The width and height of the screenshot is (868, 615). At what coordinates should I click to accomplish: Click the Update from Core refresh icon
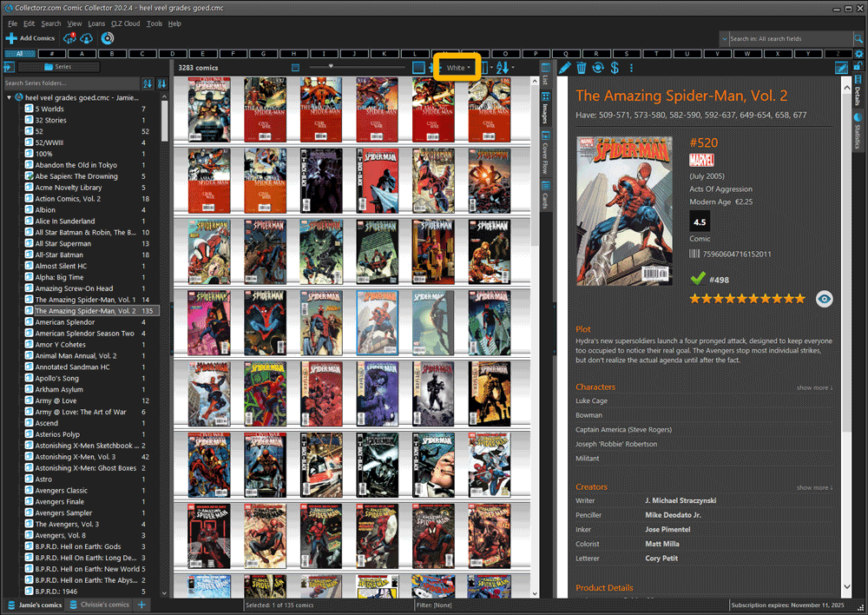pos(598,68)
